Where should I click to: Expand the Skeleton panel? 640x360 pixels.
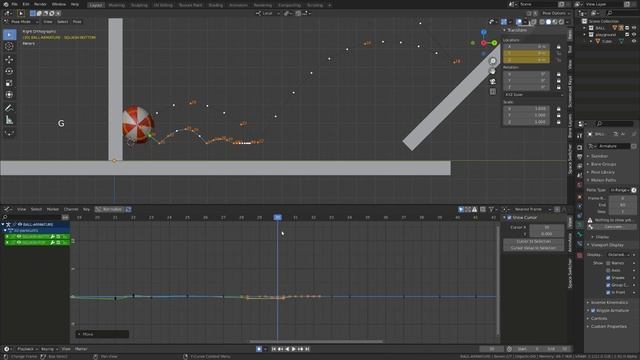(x=599, y=156)
